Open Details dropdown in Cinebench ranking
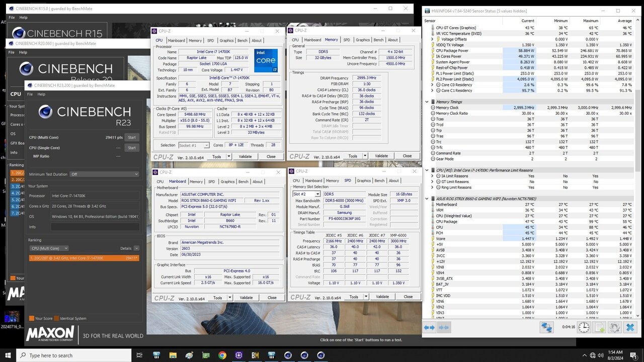 pyautogui.click(x=136, y=248)
